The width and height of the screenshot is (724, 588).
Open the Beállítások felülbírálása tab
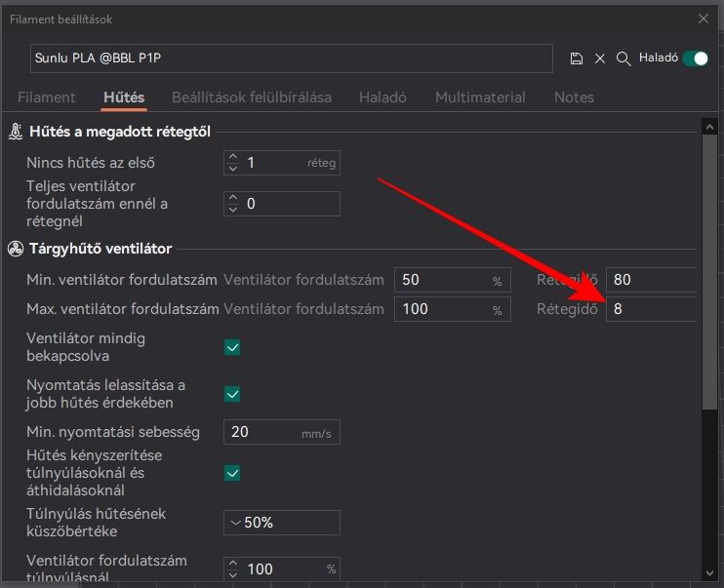click(x=252, y=98)
